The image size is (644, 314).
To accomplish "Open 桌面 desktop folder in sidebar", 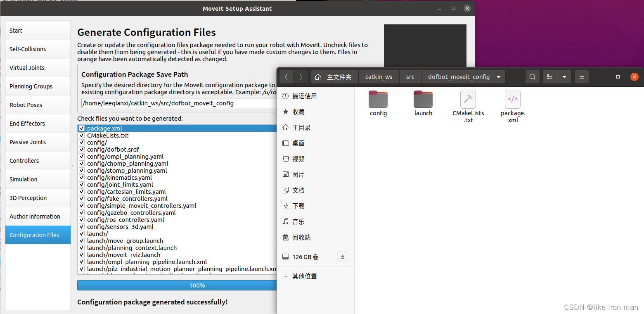I will coord(315,143).
